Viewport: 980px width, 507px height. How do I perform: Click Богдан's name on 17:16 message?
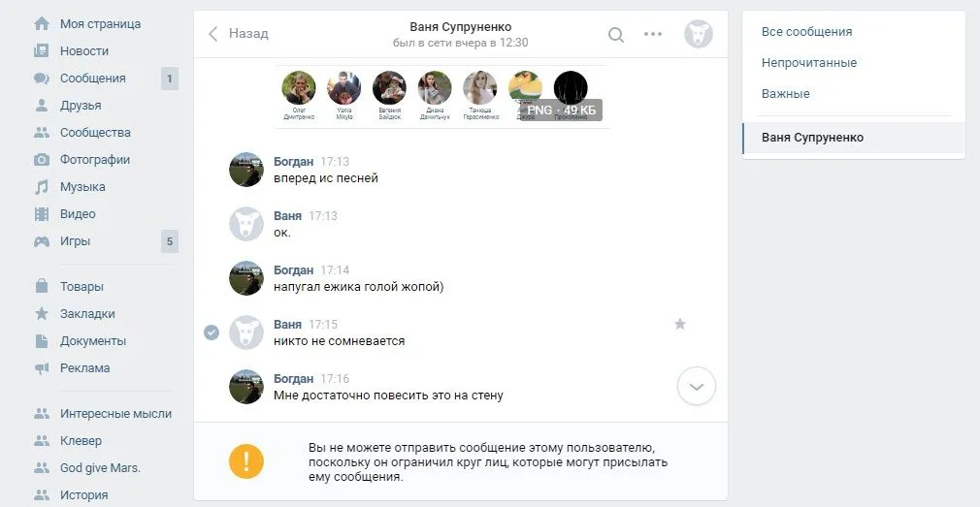tap(293, 378)
